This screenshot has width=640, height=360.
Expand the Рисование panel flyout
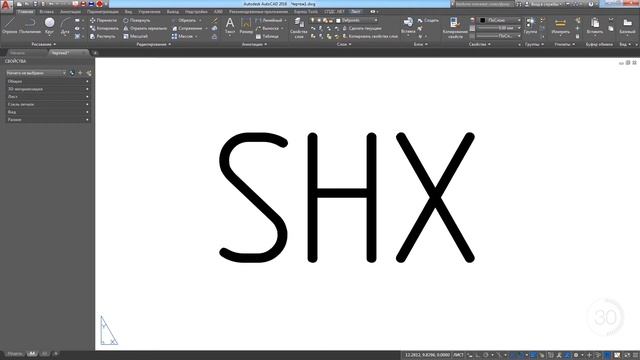(44, 44)
